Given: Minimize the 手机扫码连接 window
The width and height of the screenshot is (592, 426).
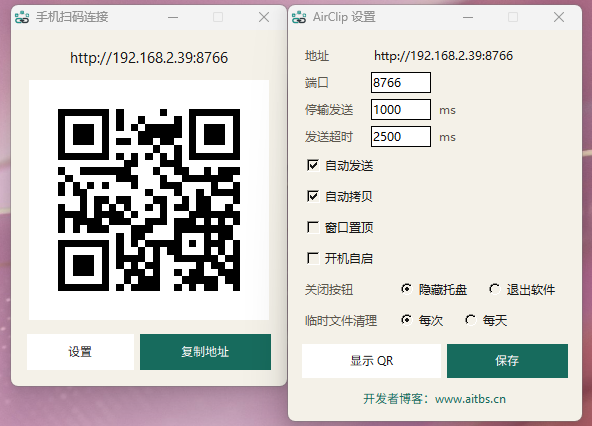Looking at the screenshot, I should tap(173, 17).
